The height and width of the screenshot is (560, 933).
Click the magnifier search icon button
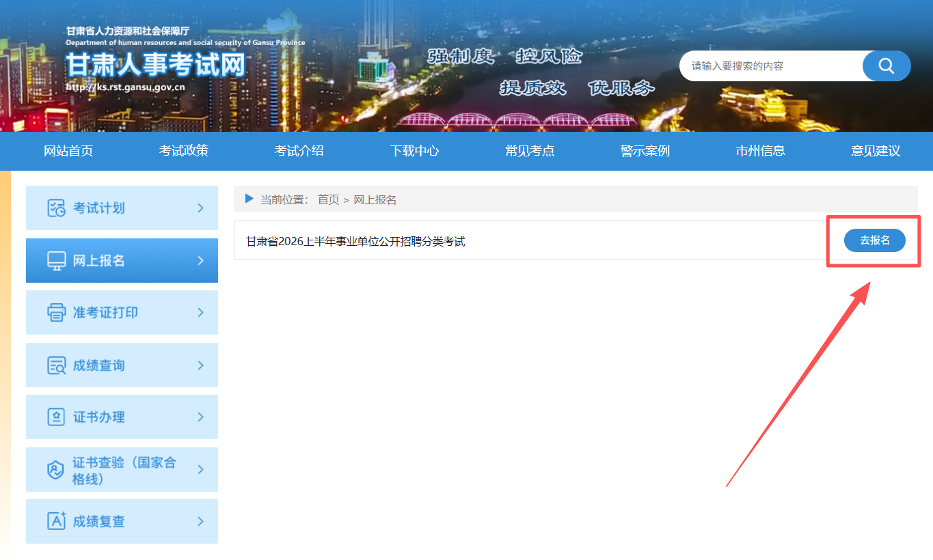tap(886, 66)
